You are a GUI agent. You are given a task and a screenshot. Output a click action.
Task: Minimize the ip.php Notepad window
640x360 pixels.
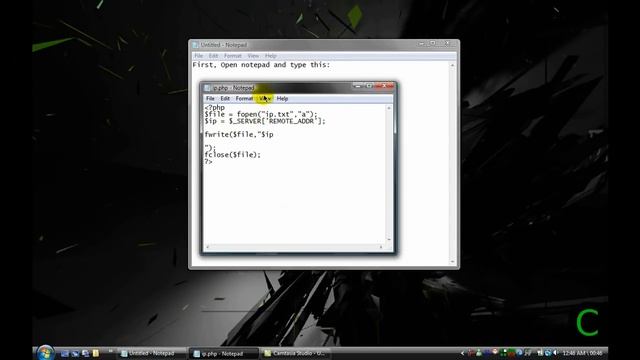point(358,86)
